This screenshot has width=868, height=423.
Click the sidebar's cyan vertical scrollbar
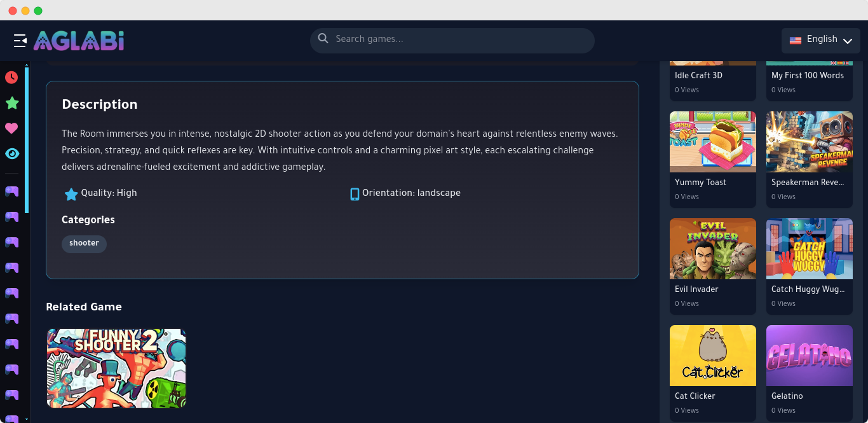point(27,140)
